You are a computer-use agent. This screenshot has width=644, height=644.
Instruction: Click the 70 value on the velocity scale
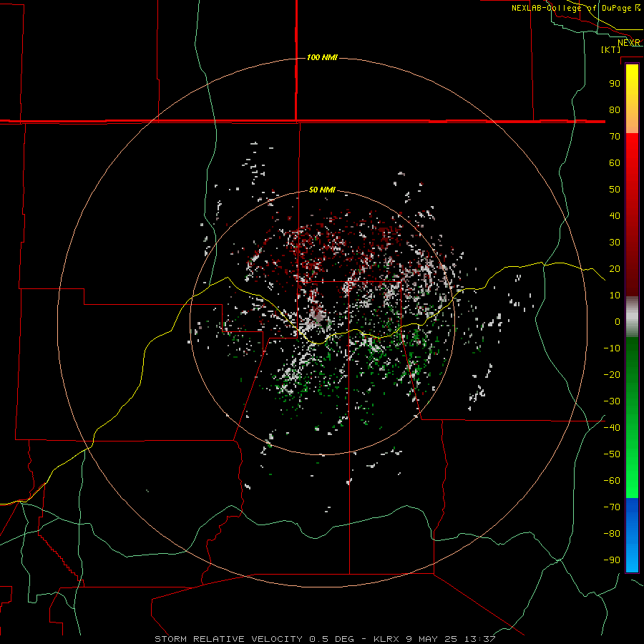615,137
